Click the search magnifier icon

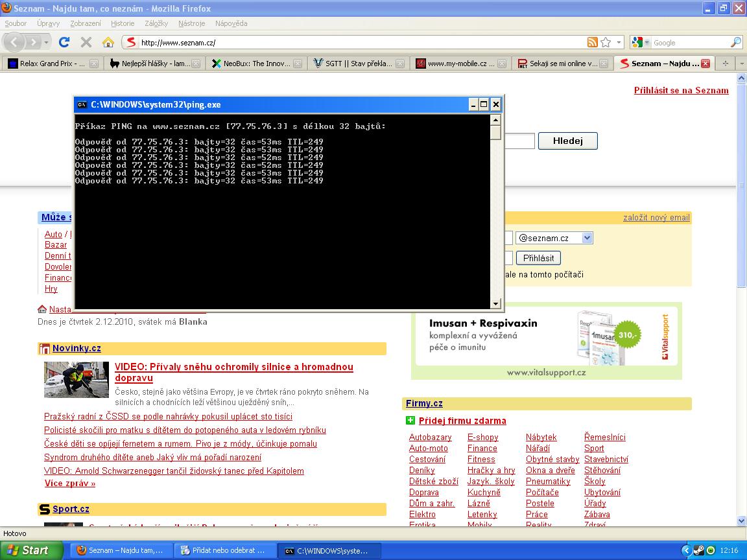click(x=736, y=42)
